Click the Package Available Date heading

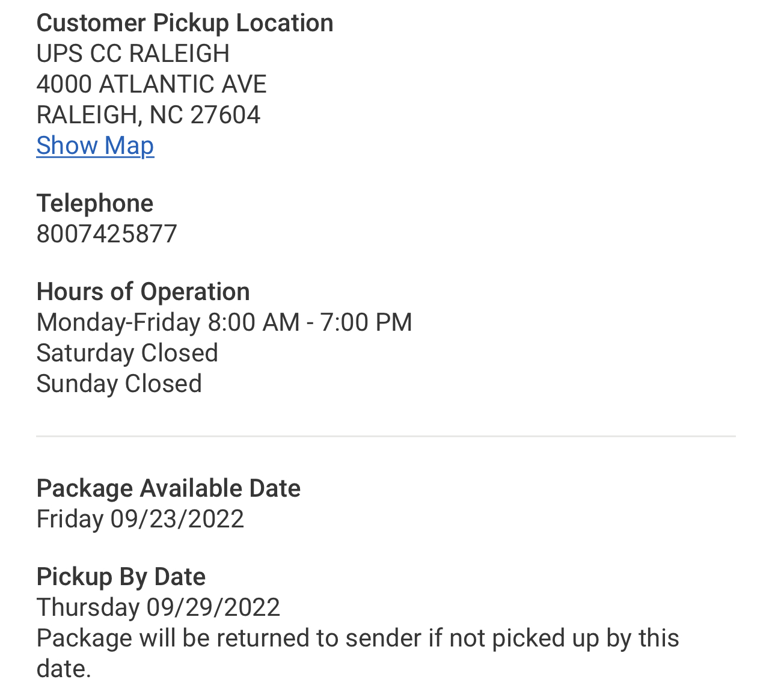coord(168,488)
